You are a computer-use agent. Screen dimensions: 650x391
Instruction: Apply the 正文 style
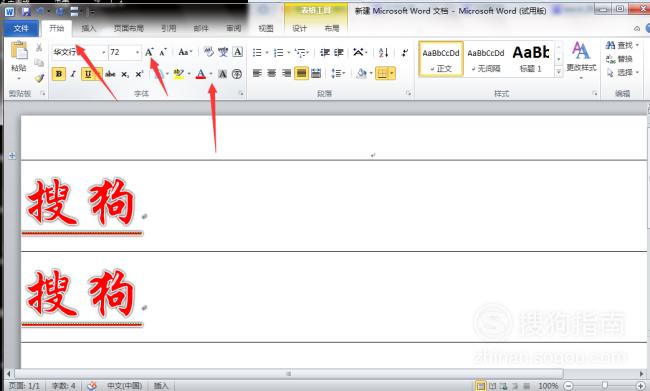click(441, 59)
